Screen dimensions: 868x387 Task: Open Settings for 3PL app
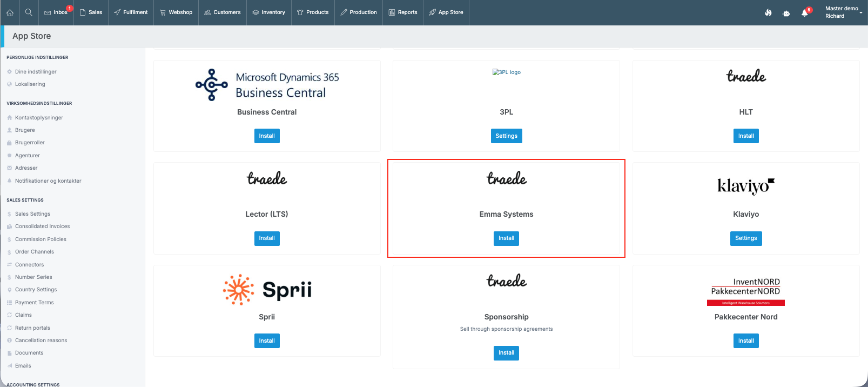[507, 136]
